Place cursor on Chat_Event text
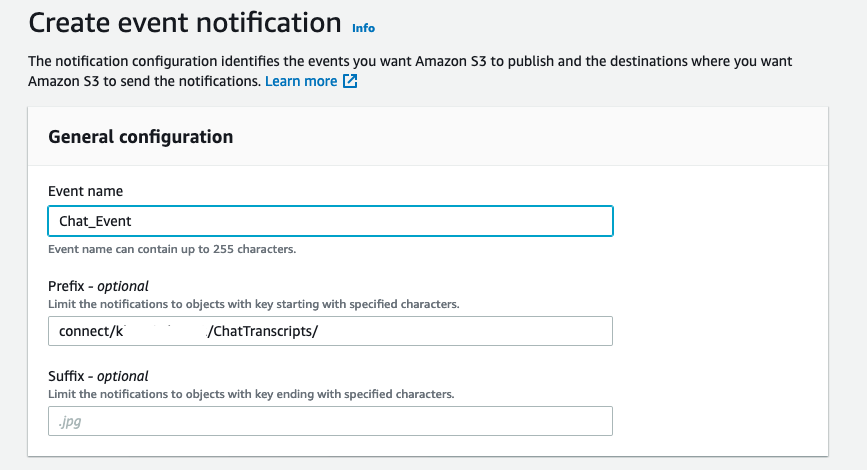The height and width of the screenshot is (470, 867). (x=95, y=221)
